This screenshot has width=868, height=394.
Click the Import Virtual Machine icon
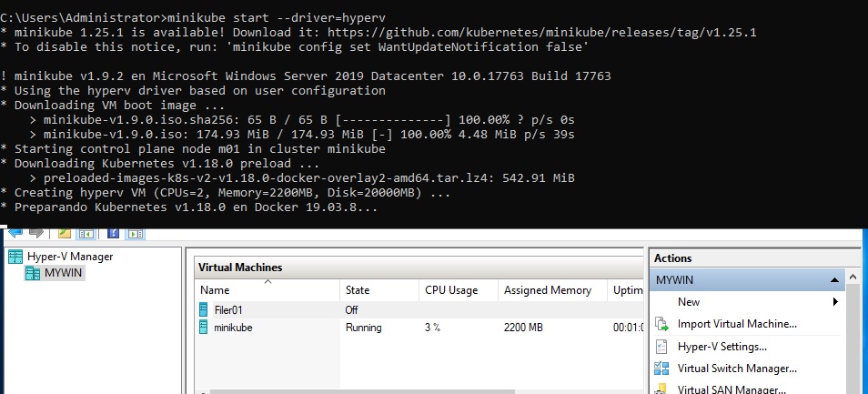click(661, 324)
